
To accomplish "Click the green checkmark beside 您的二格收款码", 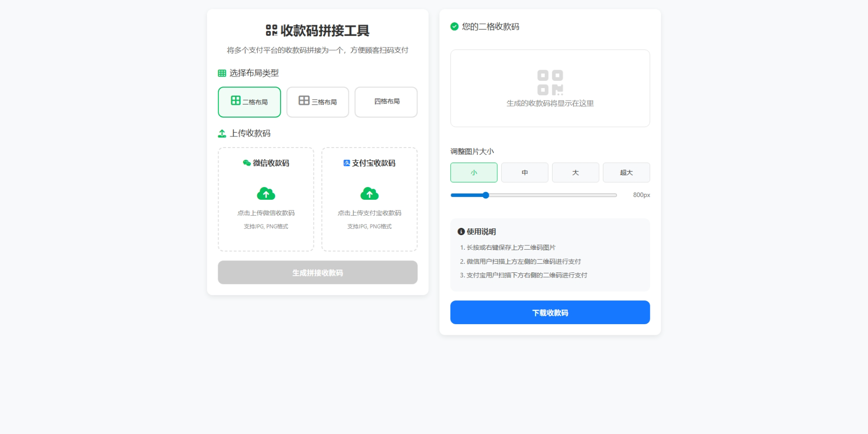I will (454, 27).
